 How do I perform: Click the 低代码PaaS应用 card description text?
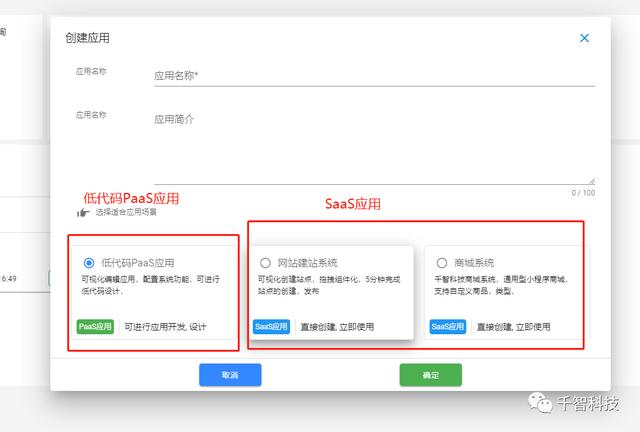click(x=151, y=285)
